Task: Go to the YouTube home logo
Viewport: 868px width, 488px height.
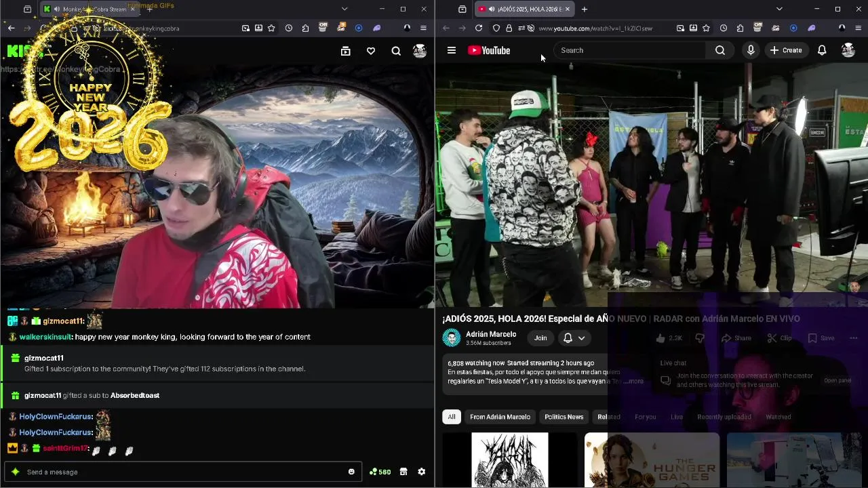Action: coord(489,50)
